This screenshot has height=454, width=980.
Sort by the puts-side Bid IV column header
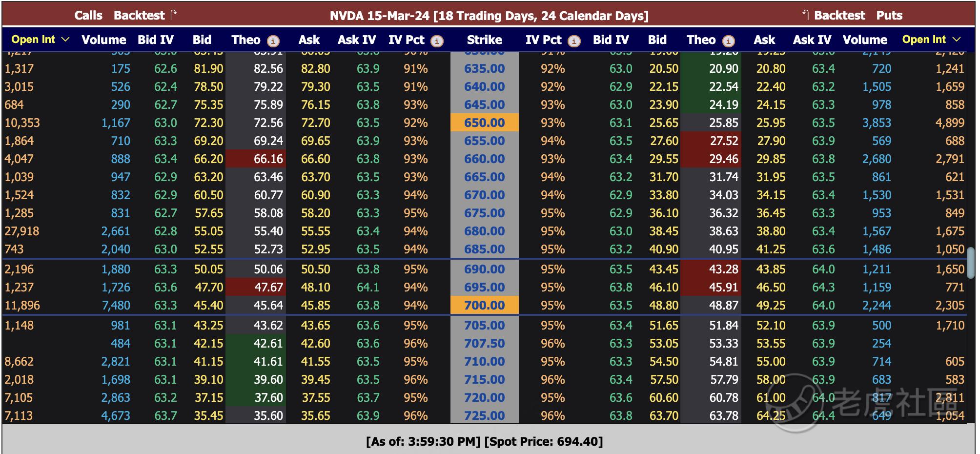(x=611, y=40)
